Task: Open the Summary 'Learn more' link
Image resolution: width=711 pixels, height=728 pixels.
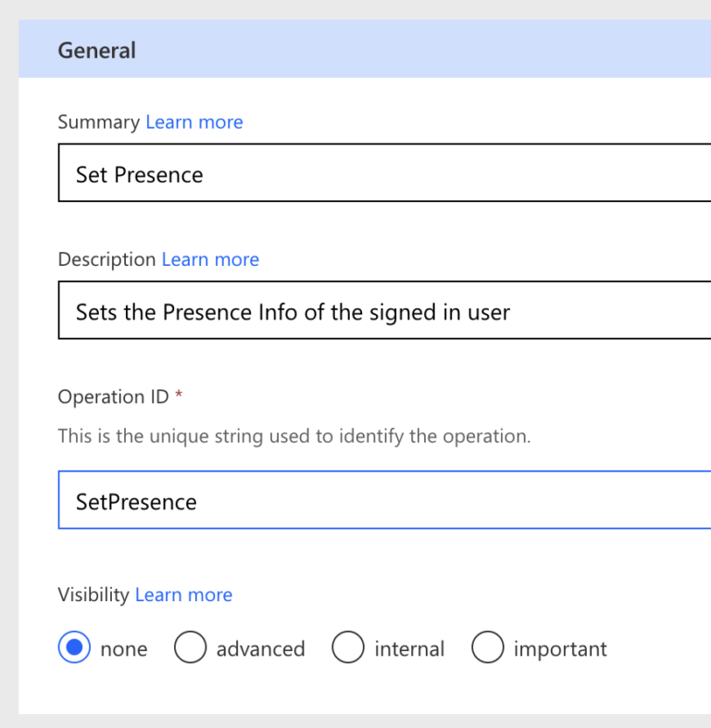Action: 194,122
